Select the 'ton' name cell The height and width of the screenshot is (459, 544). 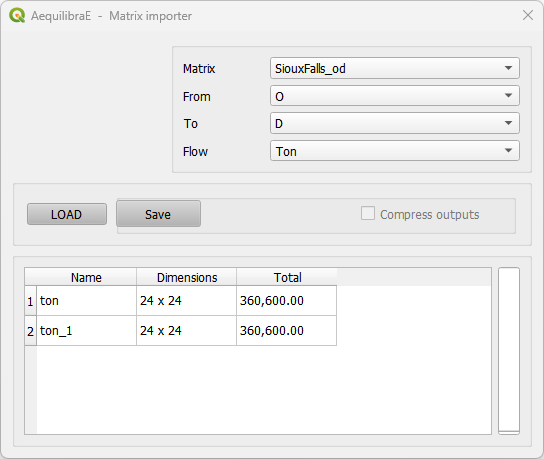[86, 301]
